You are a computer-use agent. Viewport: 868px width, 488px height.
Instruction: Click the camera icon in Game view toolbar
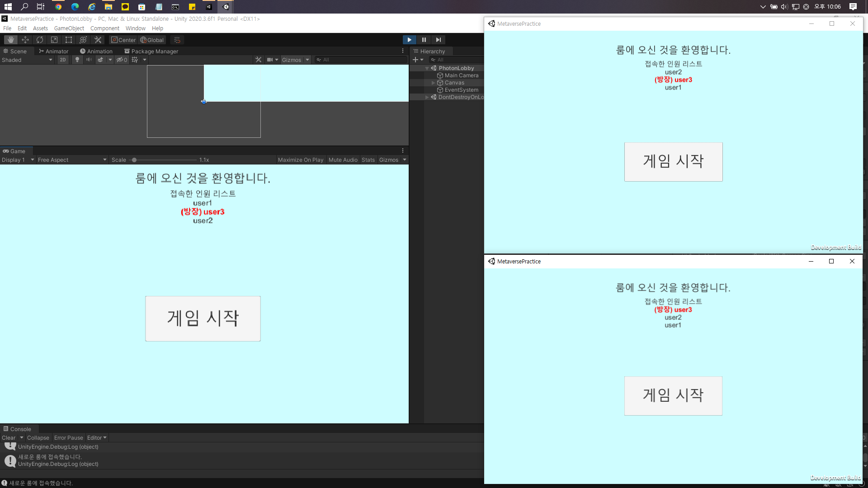click(x=270, y=59)
